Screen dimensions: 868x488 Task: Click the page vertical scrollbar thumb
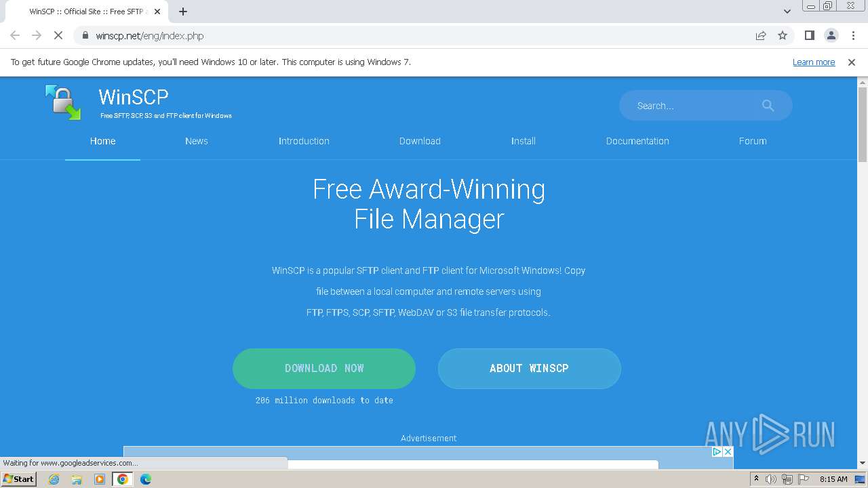point(863,125)
